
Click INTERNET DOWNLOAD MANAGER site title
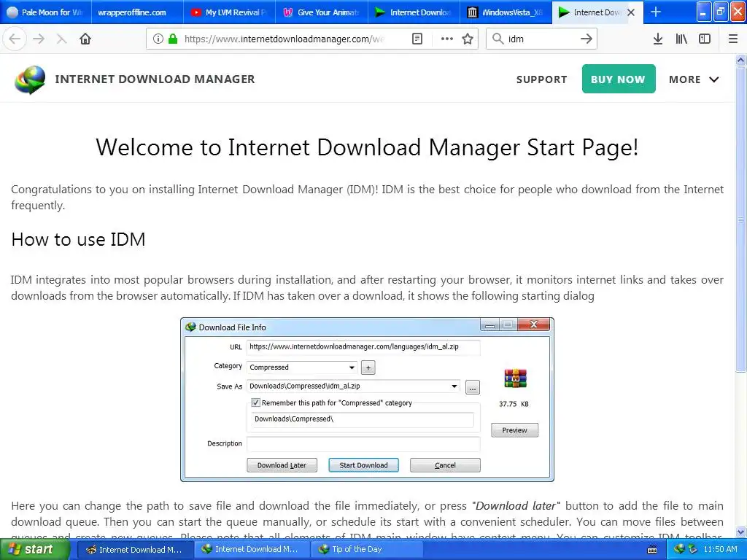tap(155, 79)
